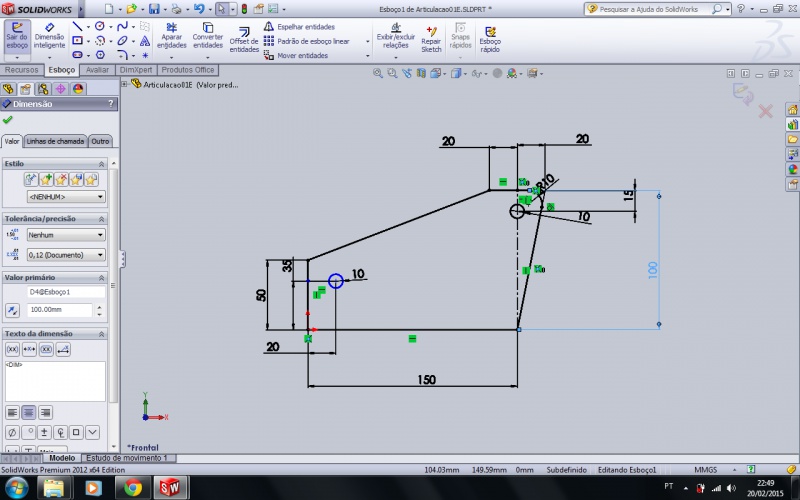
Task: Open precision 0,12 (Documento) dropdown
Action: [x=66, y=255]
